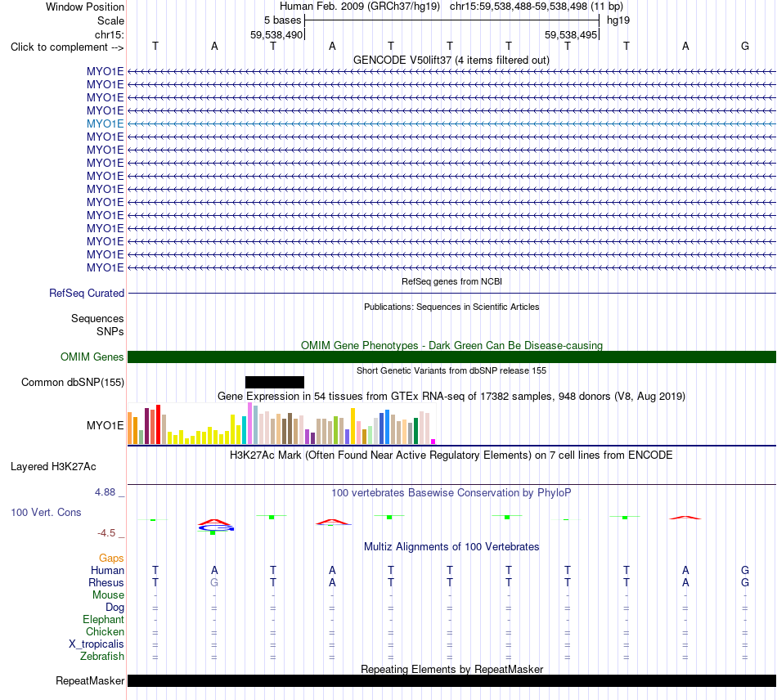Open 'Repeating Elements by RepeatMasker' track title
The width and height of the screenshot is (777, 700).
(x=451, y=669)
